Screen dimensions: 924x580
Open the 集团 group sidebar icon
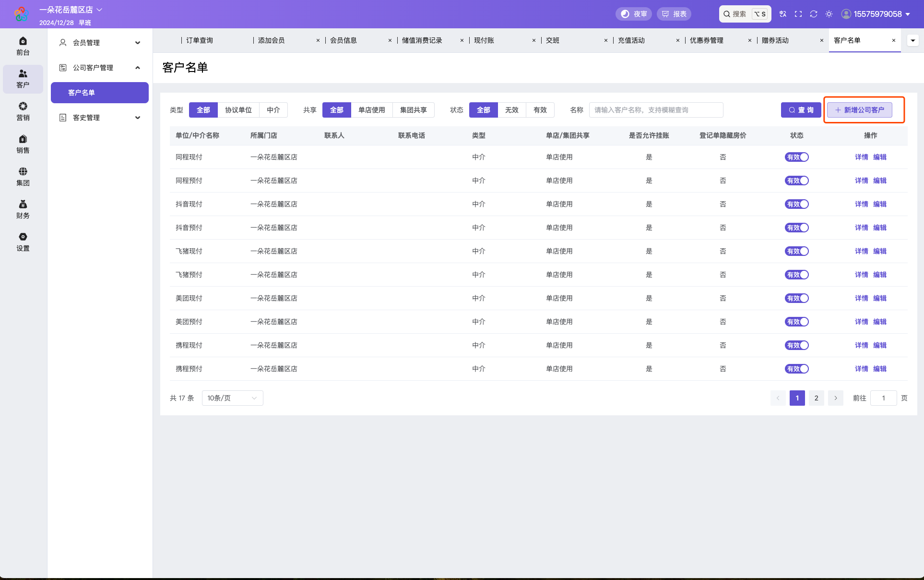pyautogui.click(x=23, y=177)
